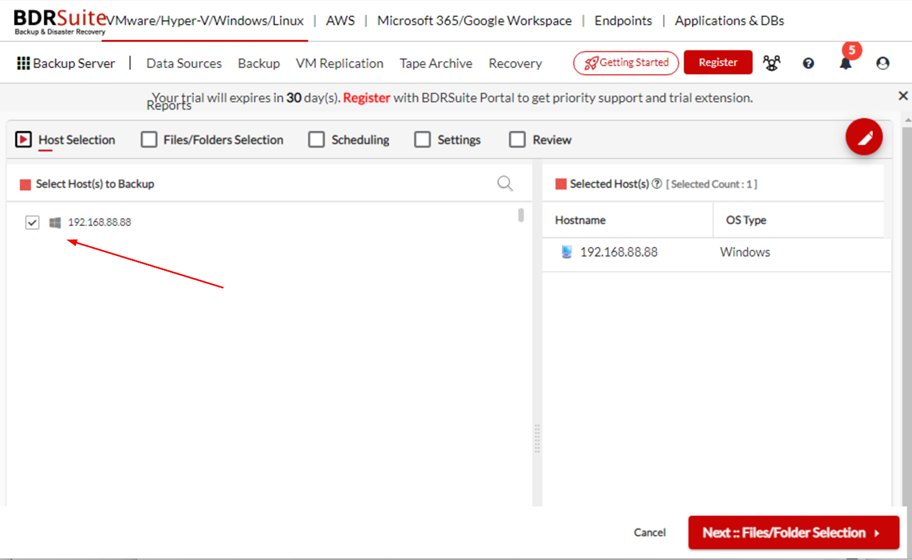Switch to Applications & DBs tab
This screenshot has height=560, width=912.
(x=729, y=20)
